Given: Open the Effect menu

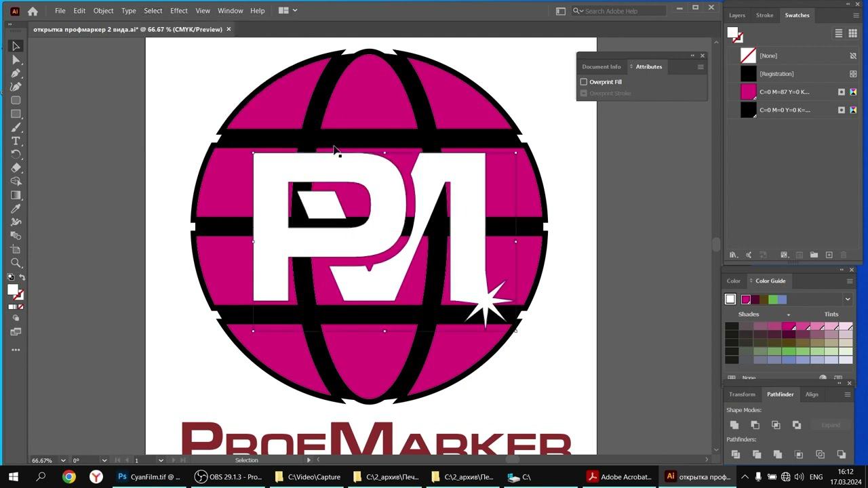Looking at the screenshot, I should [179, 11].
